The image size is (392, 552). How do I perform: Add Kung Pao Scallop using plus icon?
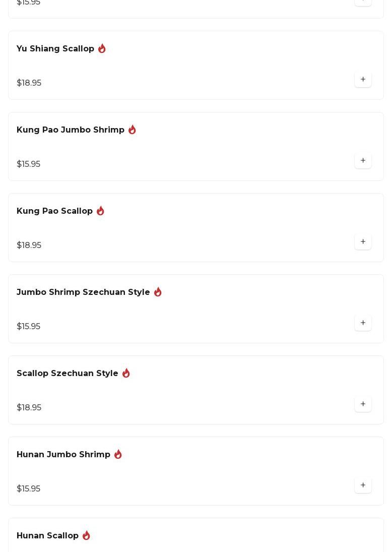[363, 241]
